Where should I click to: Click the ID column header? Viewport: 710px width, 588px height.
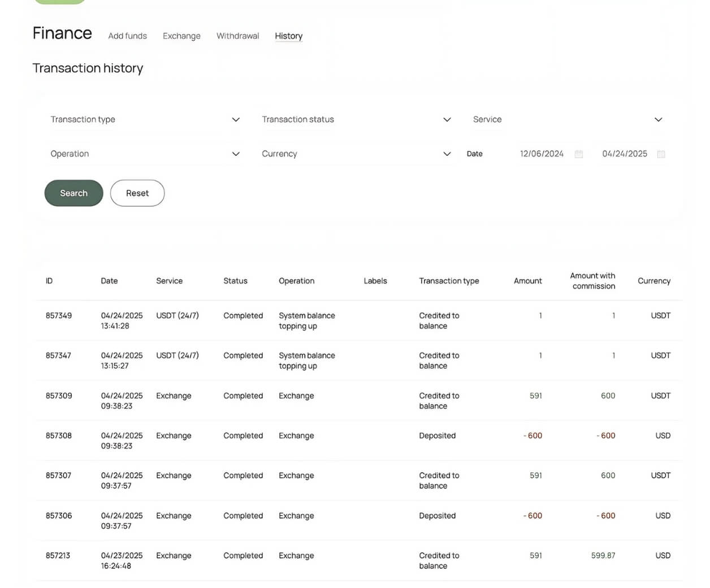pyautogui.click(x=49, y=281)
